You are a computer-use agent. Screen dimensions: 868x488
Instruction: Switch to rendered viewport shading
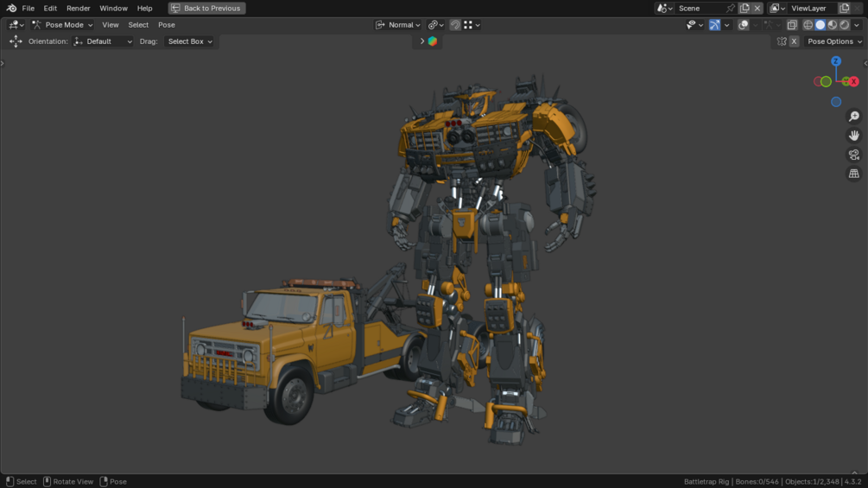point(845,25)
